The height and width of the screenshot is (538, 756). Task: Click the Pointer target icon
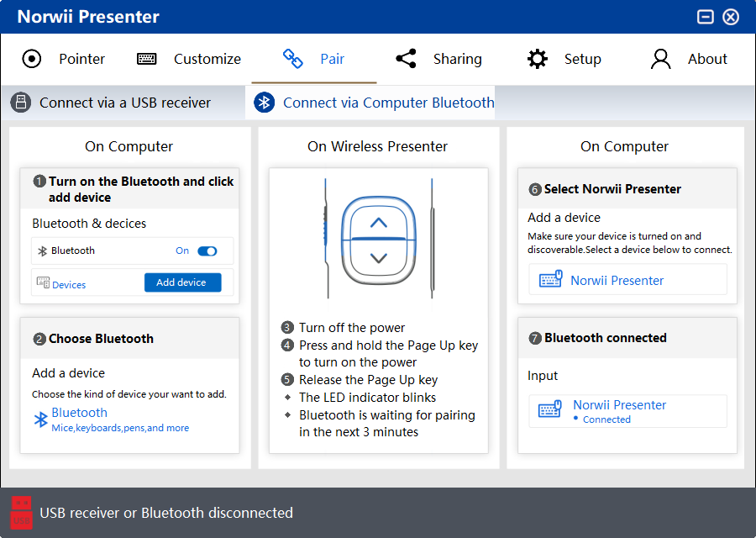pos(32,59)
